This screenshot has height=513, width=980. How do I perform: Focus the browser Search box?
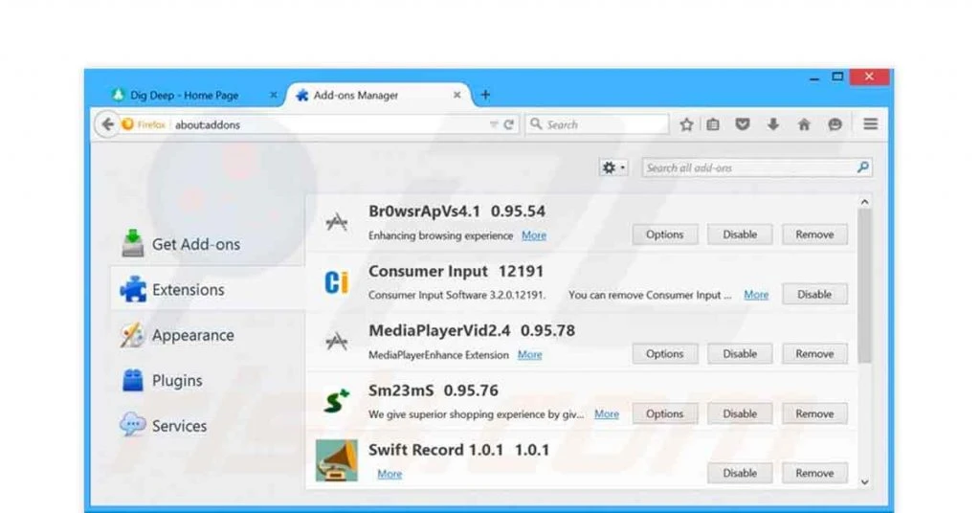pos(597,124)
